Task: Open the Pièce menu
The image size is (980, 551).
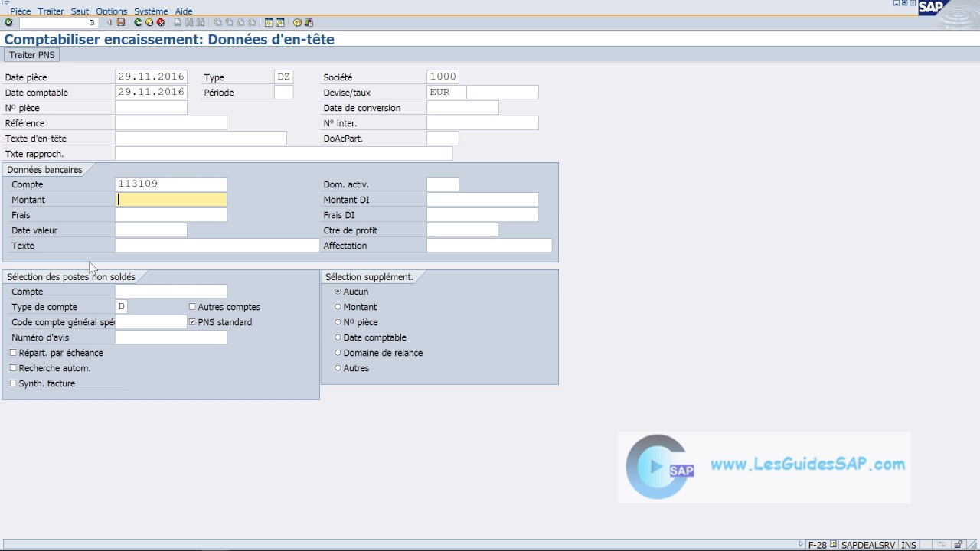Action: [21, 11]
